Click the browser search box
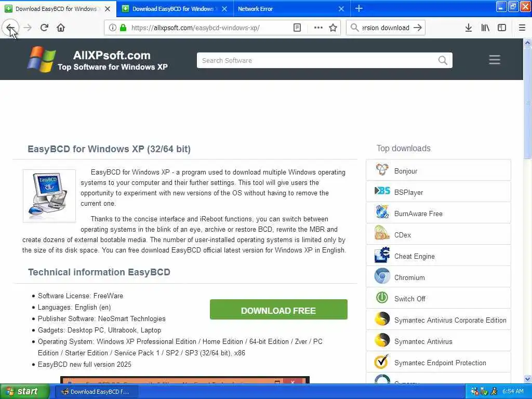 coord(385,28)
